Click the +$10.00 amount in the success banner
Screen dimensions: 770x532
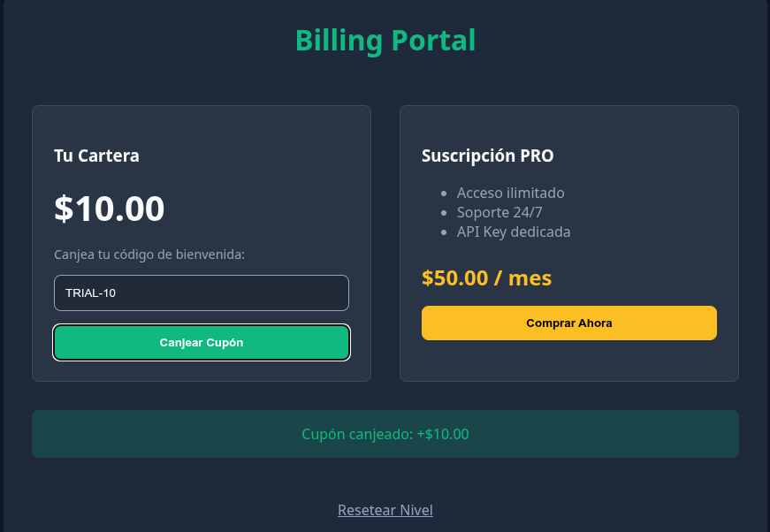(x=443, y=434)
